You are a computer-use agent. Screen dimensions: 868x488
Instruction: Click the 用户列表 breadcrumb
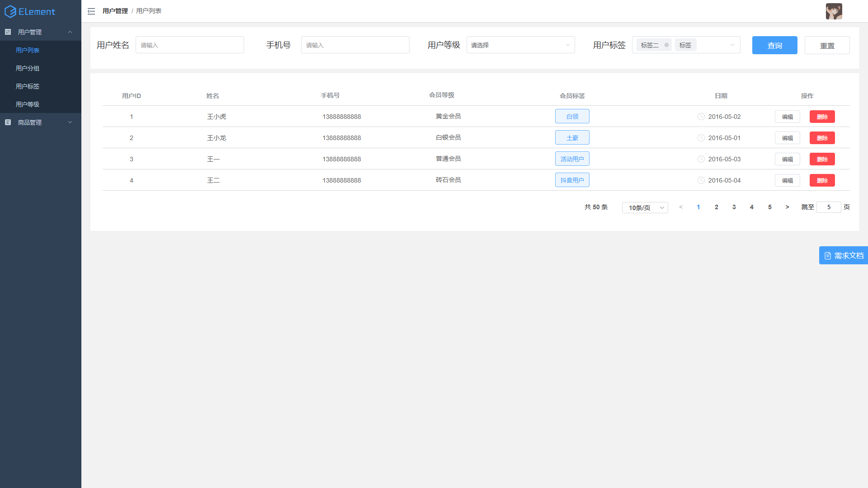[x=149, y=11]
